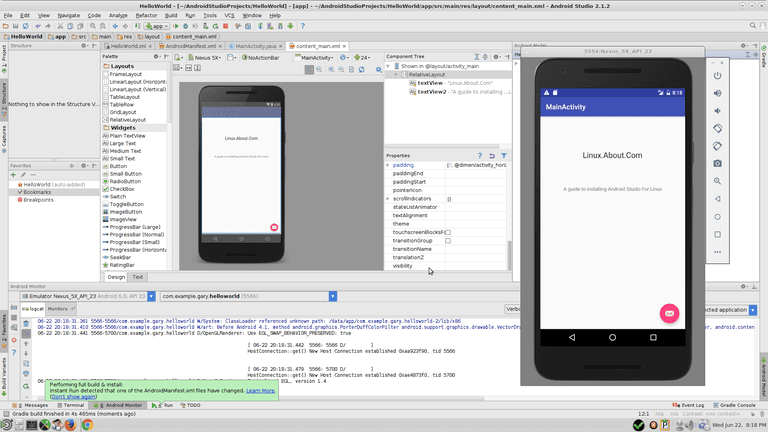Switch to MainActivity.java tab

click(x=255, y=46)
